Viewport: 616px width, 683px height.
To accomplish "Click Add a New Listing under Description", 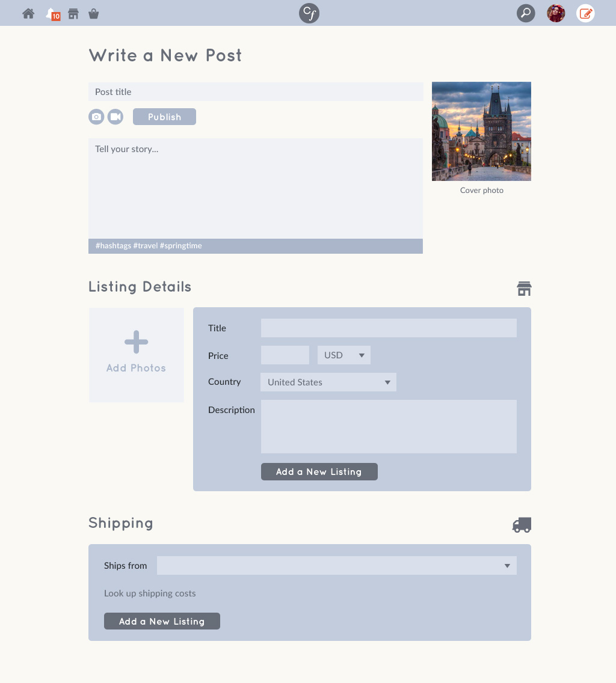I will click(319, 472).
